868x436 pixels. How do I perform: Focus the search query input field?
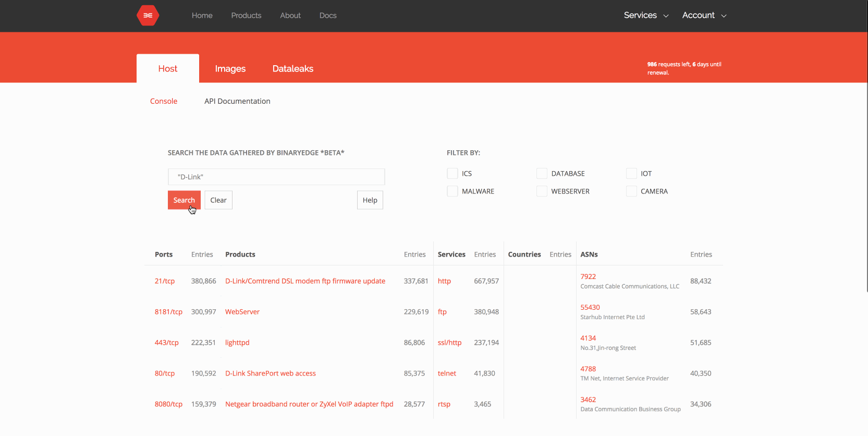[276, 177]
